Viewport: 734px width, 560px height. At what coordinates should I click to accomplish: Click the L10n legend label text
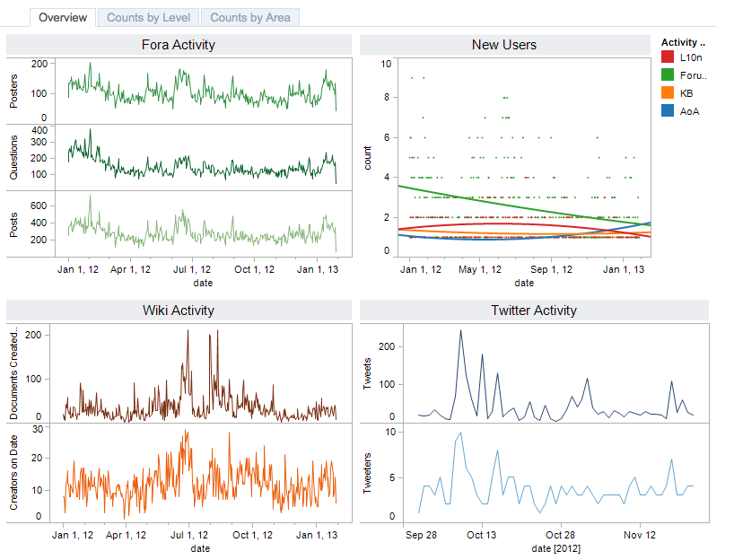click(x=691, y=57)
